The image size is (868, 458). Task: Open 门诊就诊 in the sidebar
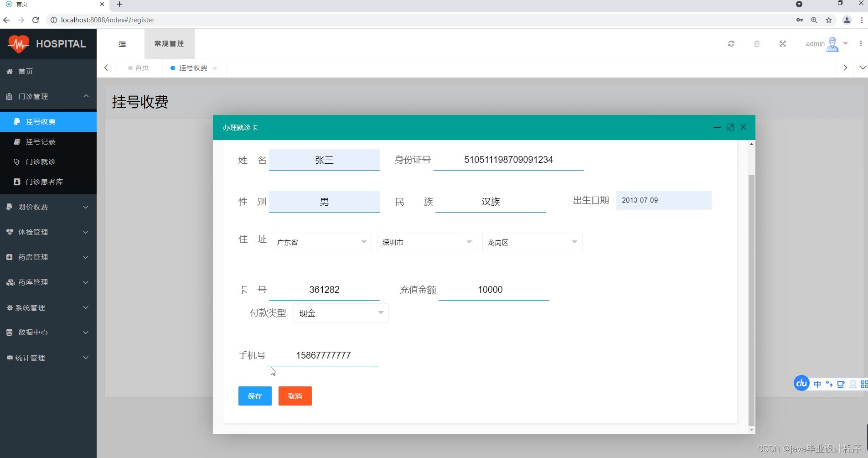pyautogui.click(x=48, y=162)
